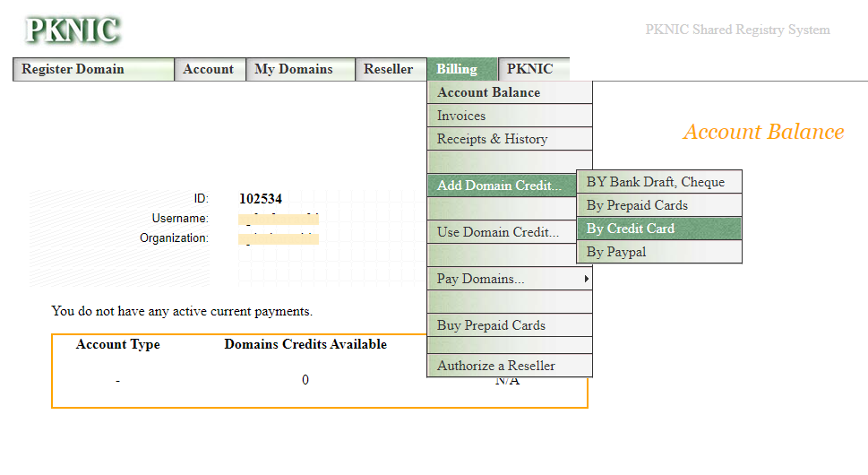Select Buy Prepaid Cards menu item
The image size is (868, 475).
click(x=510, y=325)
